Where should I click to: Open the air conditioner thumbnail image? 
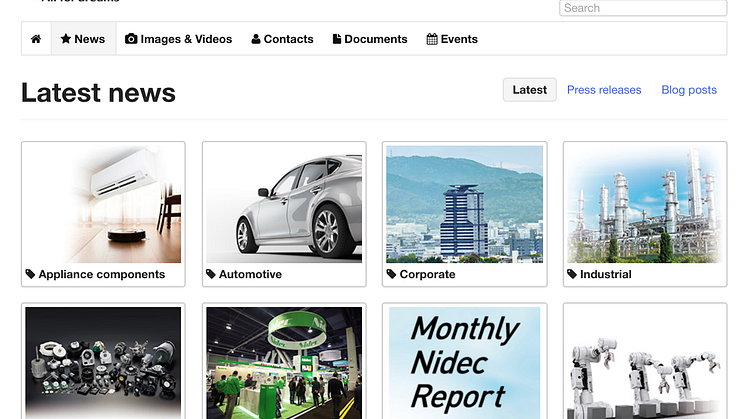[103, 205]
